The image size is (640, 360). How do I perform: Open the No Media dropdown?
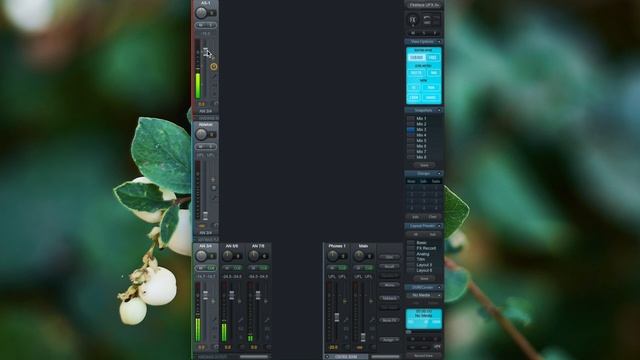424,295
